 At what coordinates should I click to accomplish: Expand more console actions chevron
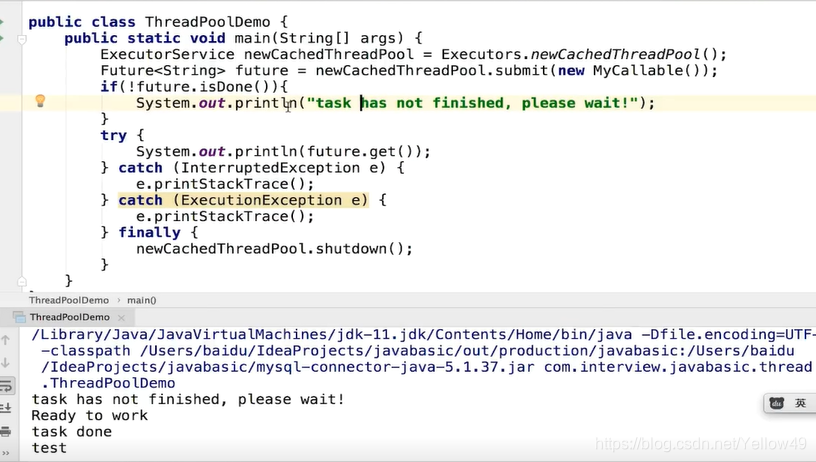point(6,453)
